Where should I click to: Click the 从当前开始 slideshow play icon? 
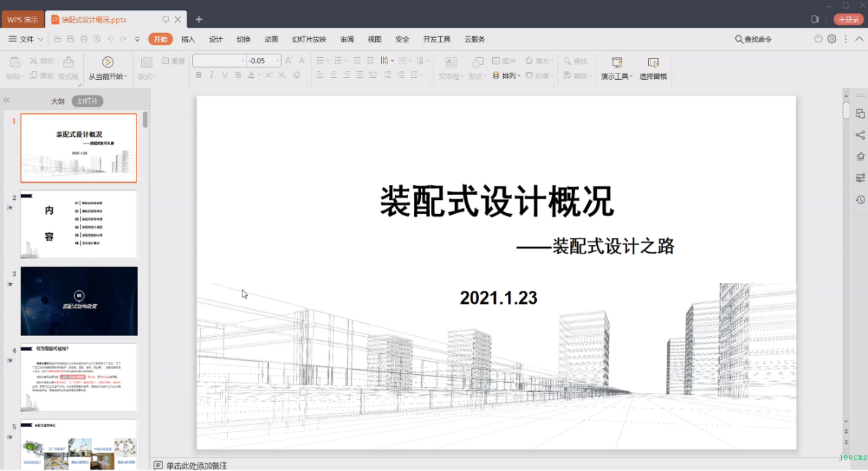(107, 62)
